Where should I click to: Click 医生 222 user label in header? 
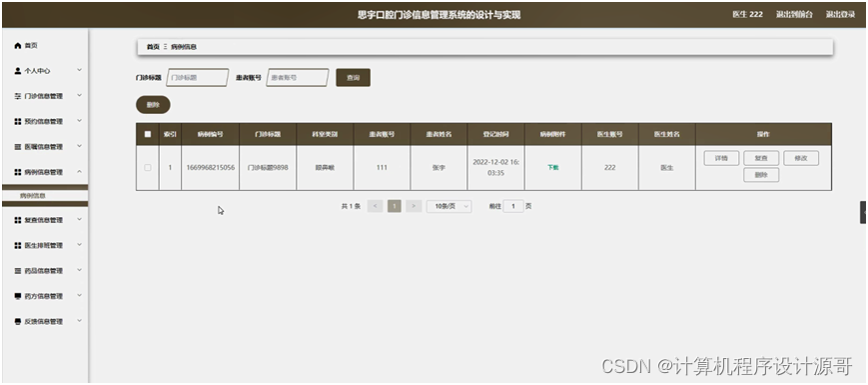tap(747, 14)
